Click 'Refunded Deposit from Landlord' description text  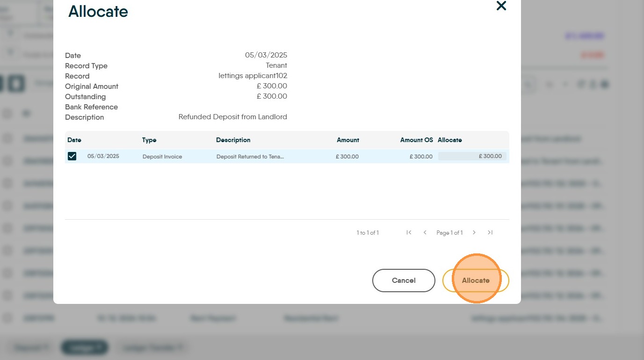click(x=233, y=117)
